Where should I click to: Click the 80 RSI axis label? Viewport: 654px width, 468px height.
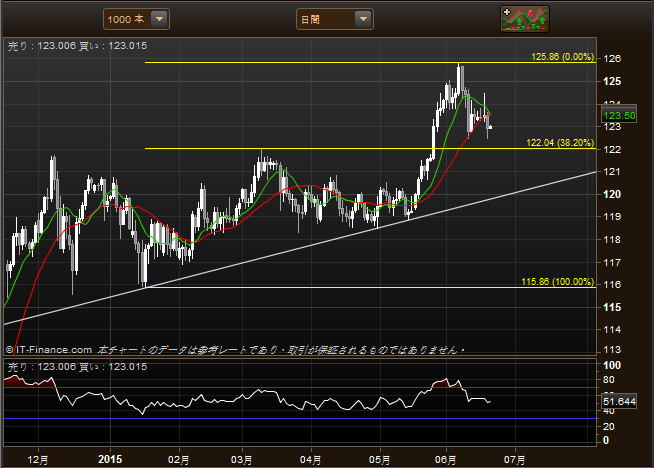click(609, 380)
